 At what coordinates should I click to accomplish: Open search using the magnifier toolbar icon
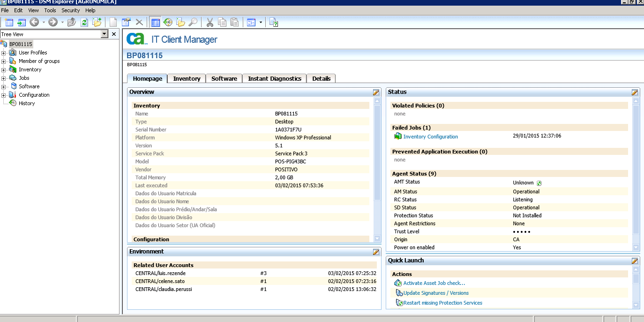click(x=192, y=22)
